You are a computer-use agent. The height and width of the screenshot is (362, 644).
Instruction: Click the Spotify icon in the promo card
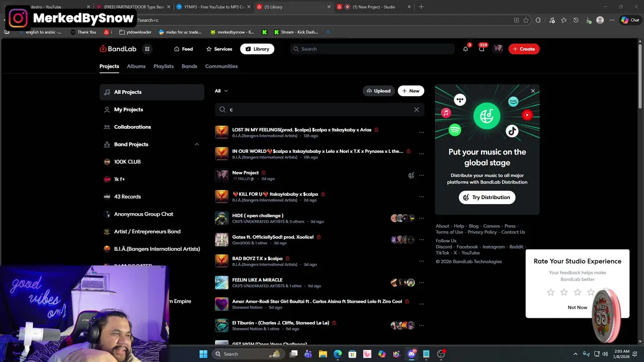(455, 130)
